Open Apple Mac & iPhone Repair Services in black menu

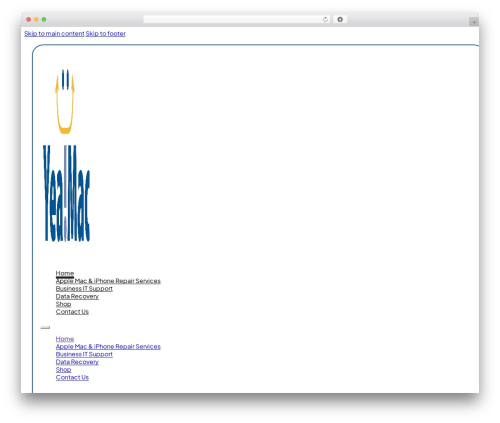click(x=108, y=281)
